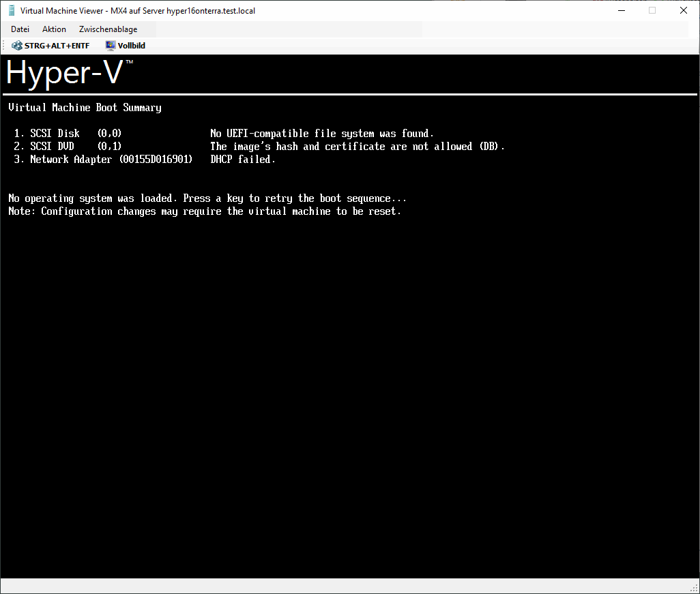Switch to Vollbild full-screen mode
The height and width of the screenshot is (594, 700).
click(125, 45)
